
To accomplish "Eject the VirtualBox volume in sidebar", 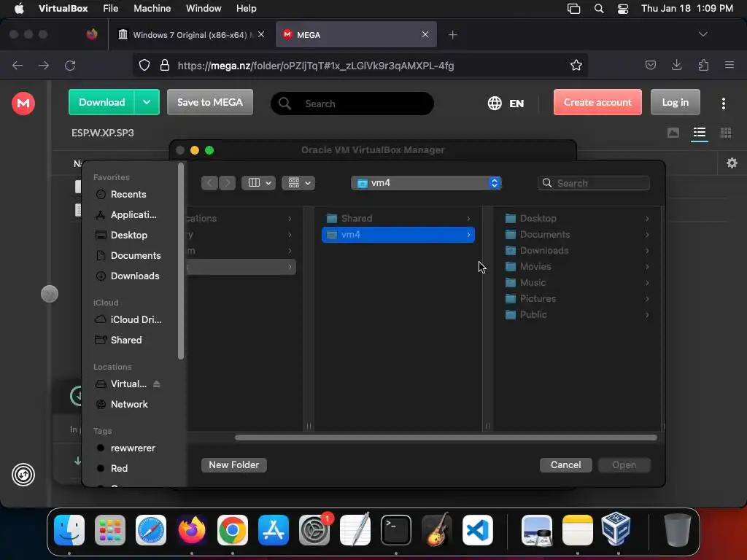I will 157,384.
